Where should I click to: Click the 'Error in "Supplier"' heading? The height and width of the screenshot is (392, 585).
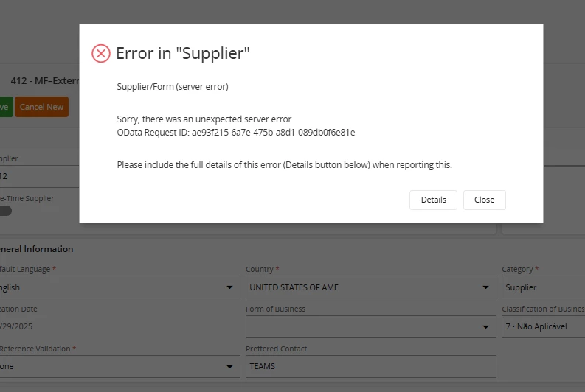[x=182, y=53]
